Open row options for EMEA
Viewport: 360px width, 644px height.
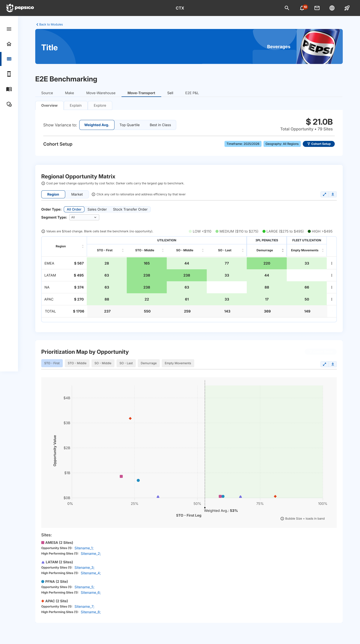pyautogui.click(x=331, y=263)
